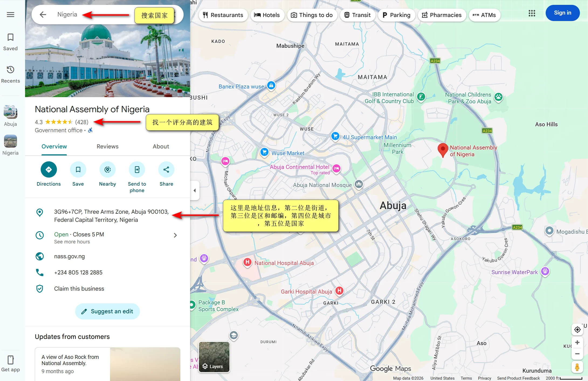588x381 pixels.
Task: Click the Millennium Park map label
Action: [397, 148]
